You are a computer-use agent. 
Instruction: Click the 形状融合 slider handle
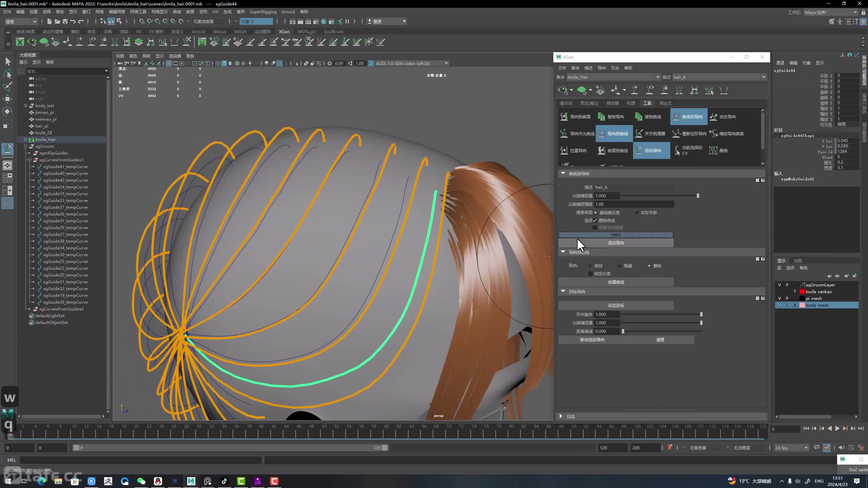pos(701,314)
